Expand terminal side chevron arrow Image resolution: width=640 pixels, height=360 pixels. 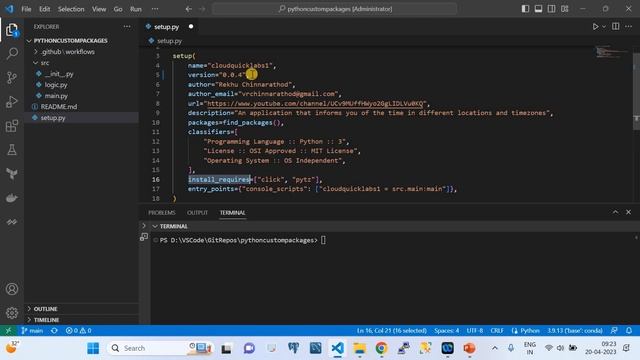point(144,226)
